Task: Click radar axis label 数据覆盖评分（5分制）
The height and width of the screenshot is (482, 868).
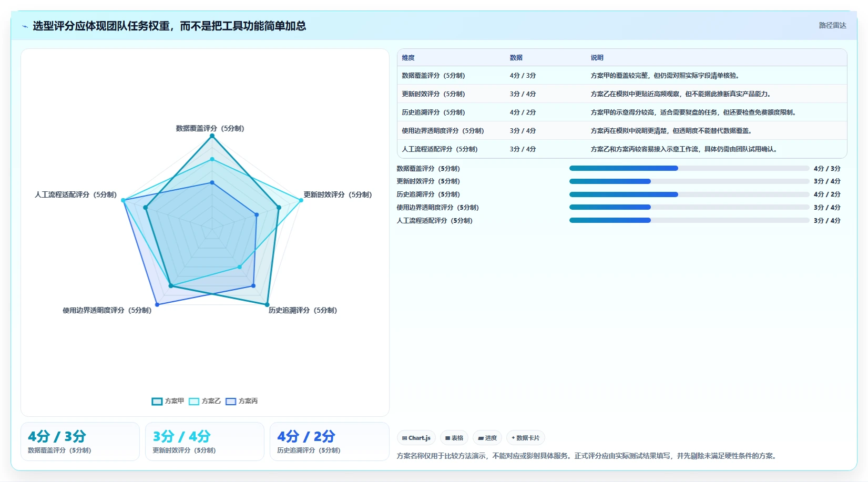Action: pos(210,128)
